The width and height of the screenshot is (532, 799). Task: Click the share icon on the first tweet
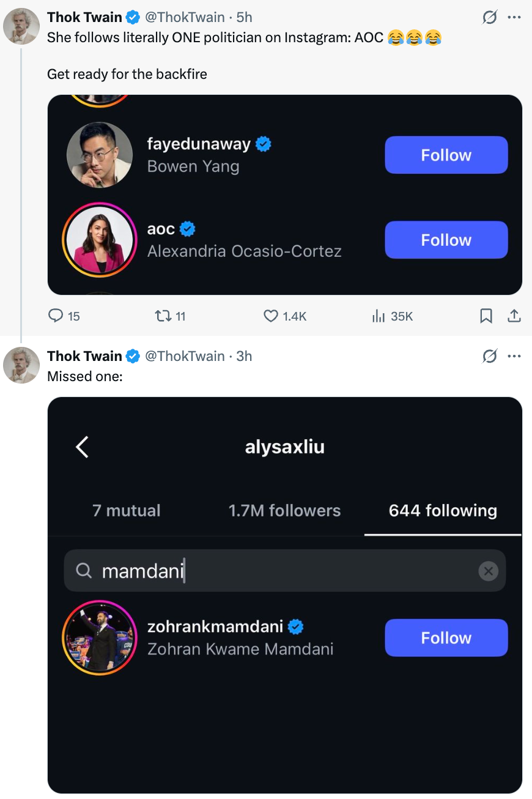click(514, 316)
